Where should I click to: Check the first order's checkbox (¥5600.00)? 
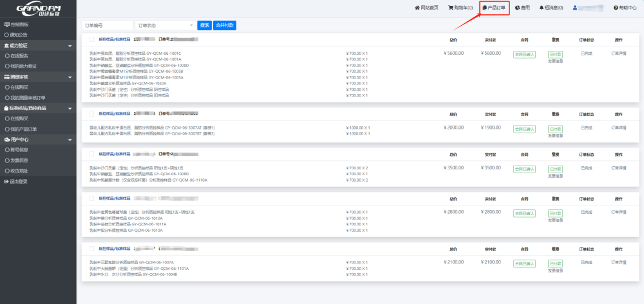click(92, 39)
